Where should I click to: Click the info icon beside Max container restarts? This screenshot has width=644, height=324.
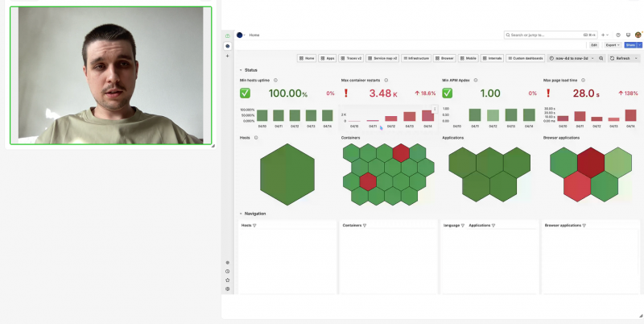386,80
